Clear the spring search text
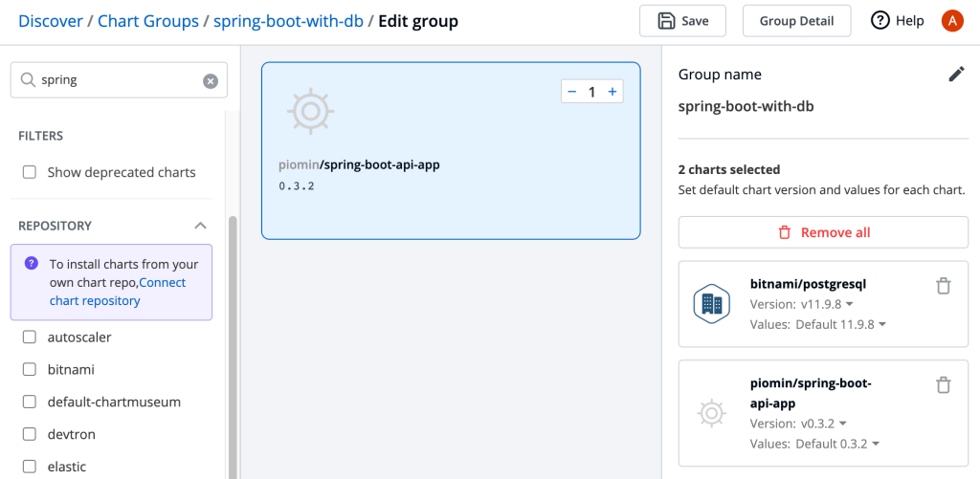 [211, 81]
